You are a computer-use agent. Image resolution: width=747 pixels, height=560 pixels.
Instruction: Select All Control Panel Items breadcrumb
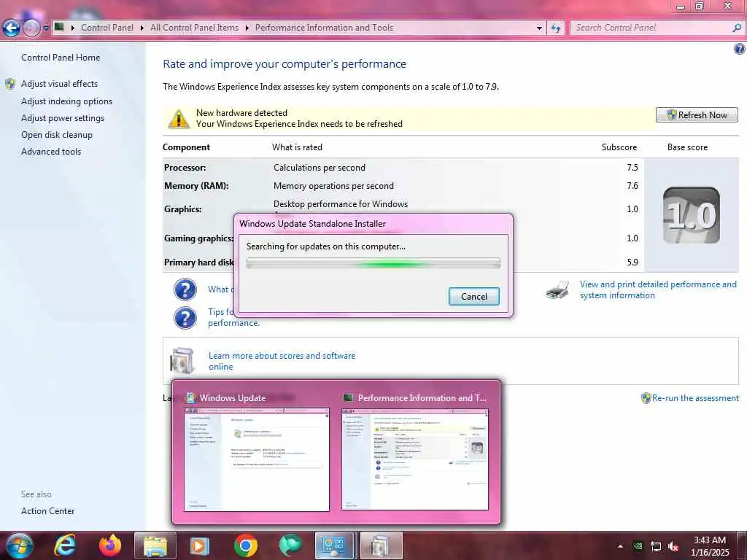point(194,28)
